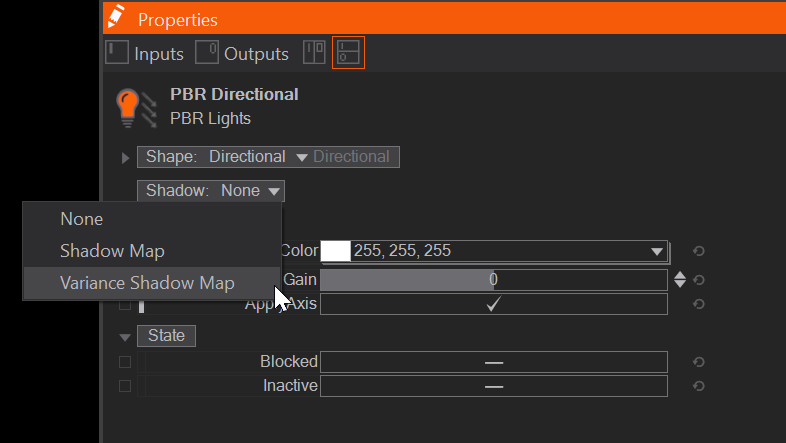The image size is (786, 443).
Task: Tick the small checkbox left of Inactive
Action: (125, 386)
